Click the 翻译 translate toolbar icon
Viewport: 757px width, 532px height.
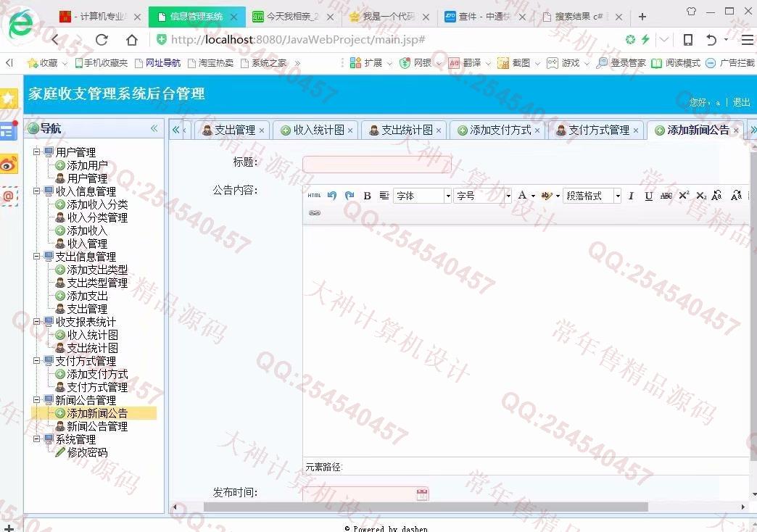tap(466, 63)
